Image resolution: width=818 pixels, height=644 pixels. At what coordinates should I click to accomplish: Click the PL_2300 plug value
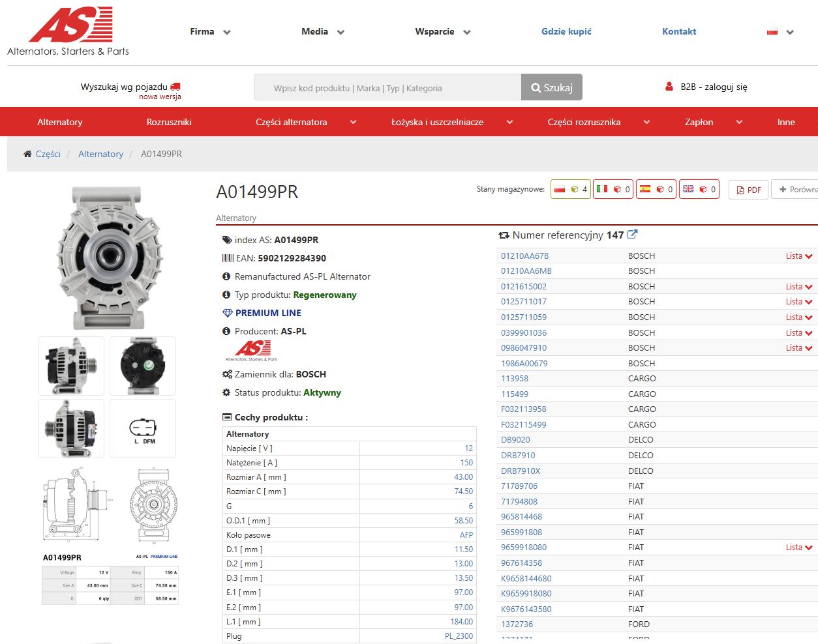click(459, 636)
